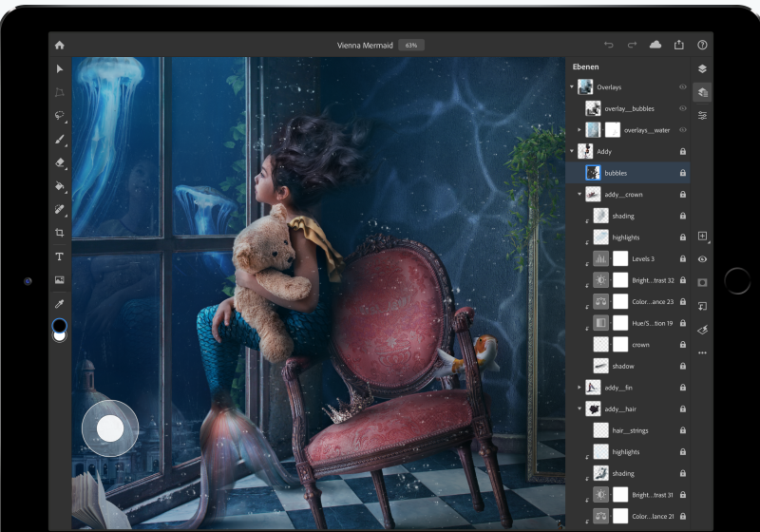The image size is (760, 532).
Task: Select the Move tool arrow
Action: [60, 68]
